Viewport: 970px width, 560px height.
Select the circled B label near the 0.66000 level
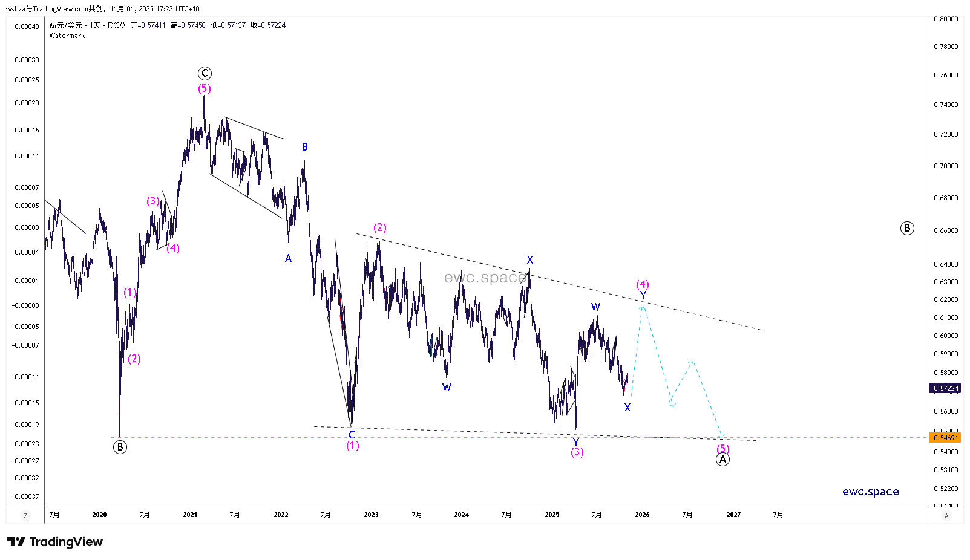point(906,228)
